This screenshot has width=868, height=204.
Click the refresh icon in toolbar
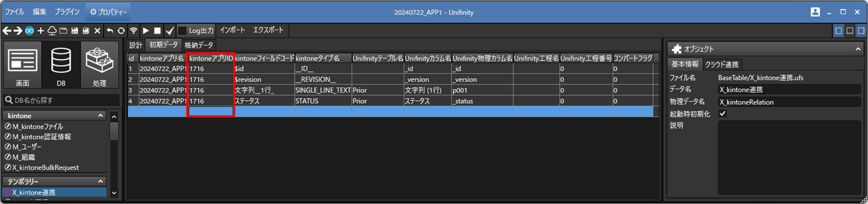click(x=121, y=30)
